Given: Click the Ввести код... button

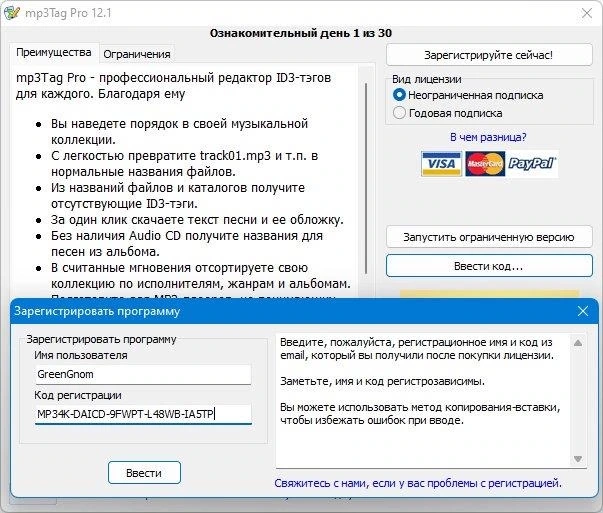Looking at the screenshot, I should click(x=489, y=266).
